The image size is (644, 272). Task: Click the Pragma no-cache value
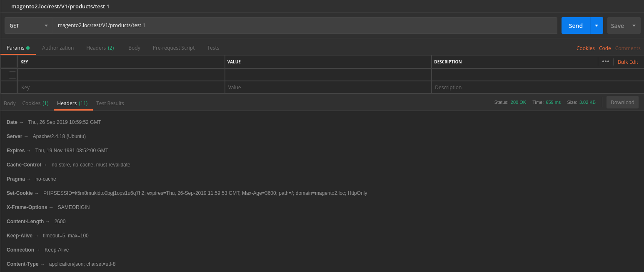[46, 179]
